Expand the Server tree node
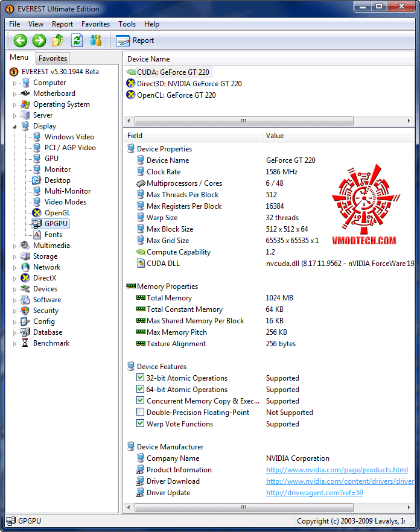 coord(14,116)
